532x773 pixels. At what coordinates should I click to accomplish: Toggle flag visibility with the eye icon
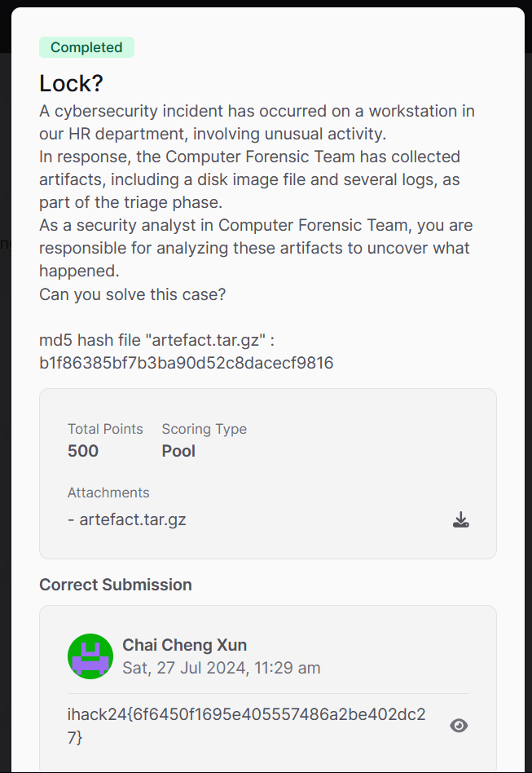459,725
